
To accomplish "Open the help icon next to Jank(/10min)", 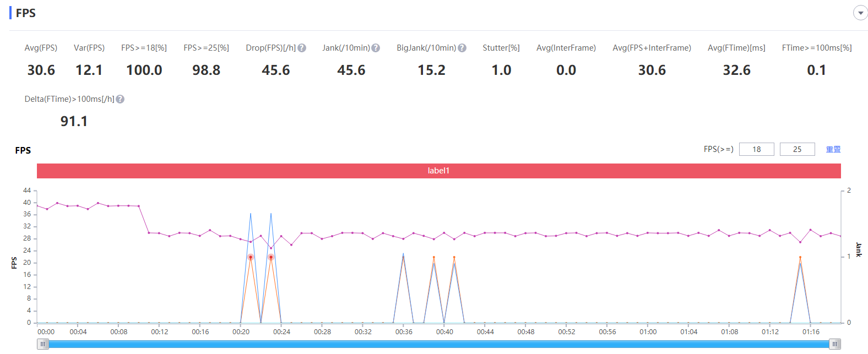I will tap(376, 48).
